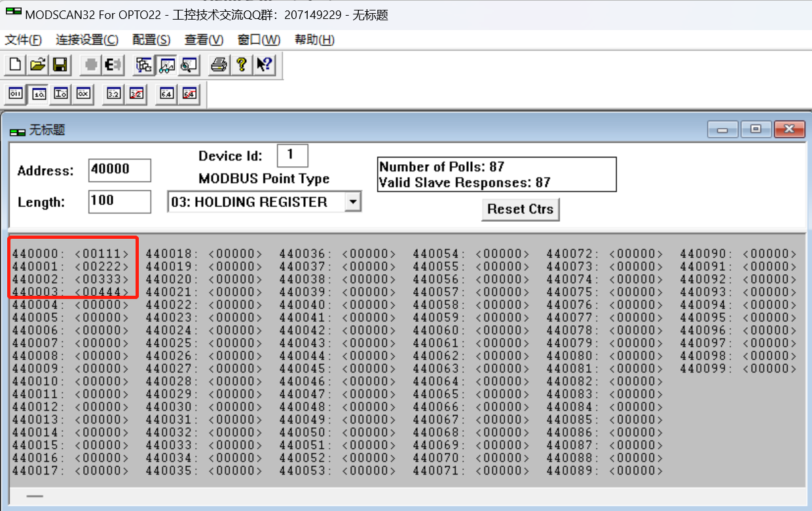Click the Length input field
Screen dimensions: 812x511
[x=120, y=202]
